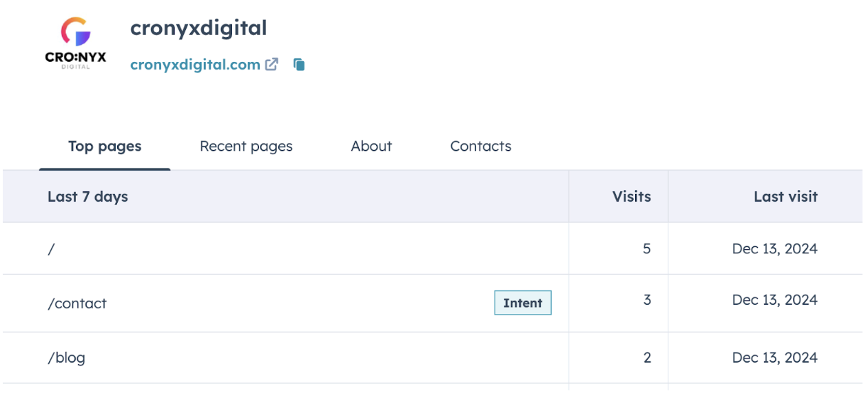The height and width of the screenshot is (402, 868).
Task: Click the Intent badge on /contact row
Action: pyautogui.click(x=523, y=303)
